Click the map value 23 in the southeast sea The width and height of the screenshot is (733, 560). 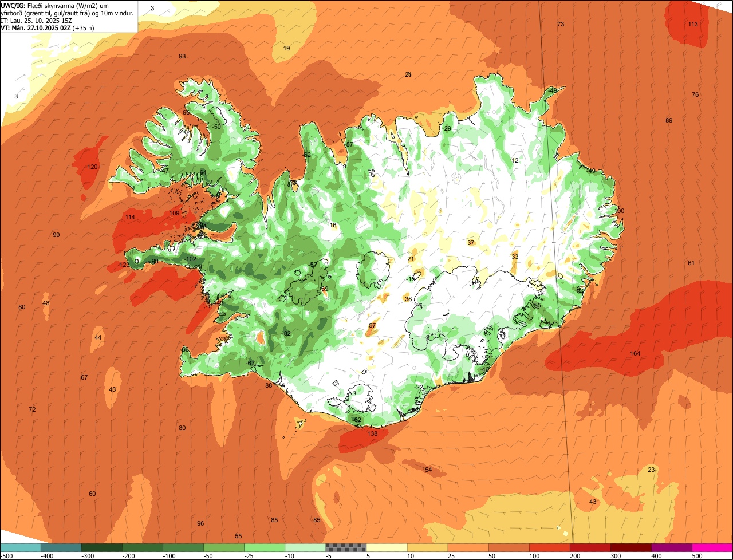(651, 470)
